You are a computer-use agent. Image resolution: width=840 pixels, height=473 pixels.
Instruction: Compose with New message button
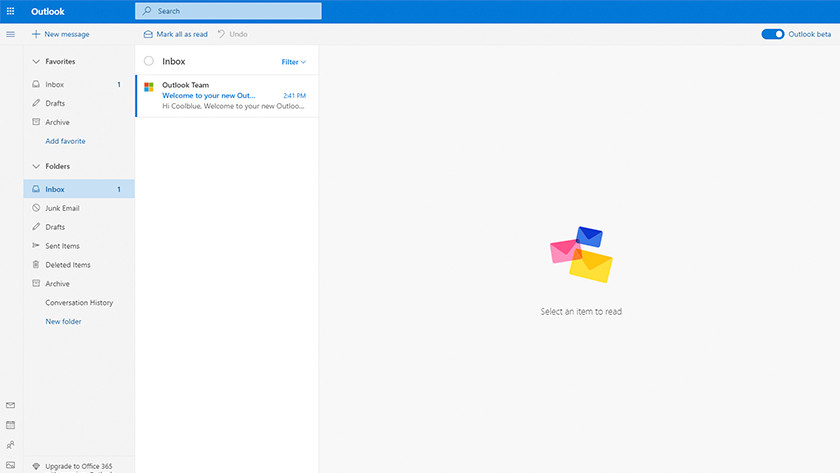pos(60,34)
